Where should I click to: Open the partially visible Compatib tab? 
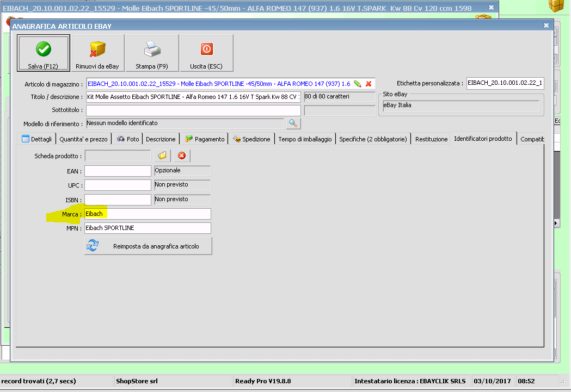532,139
